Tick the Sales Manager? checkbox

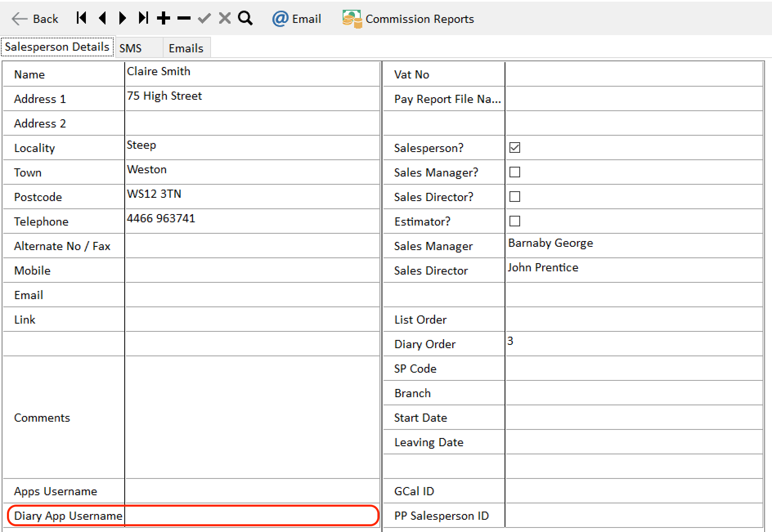[x=515, y=172]
